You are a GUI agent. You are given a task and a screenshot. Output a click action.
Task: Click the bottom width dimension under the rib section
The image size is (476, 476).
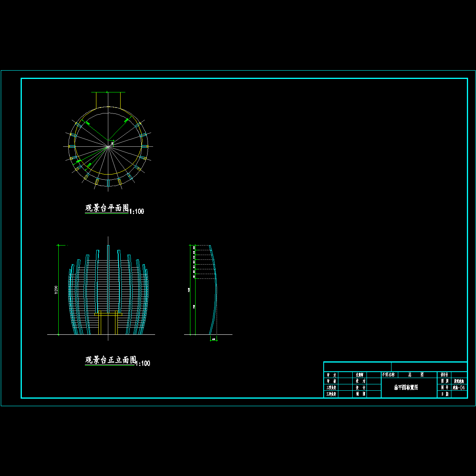(213, 339)
